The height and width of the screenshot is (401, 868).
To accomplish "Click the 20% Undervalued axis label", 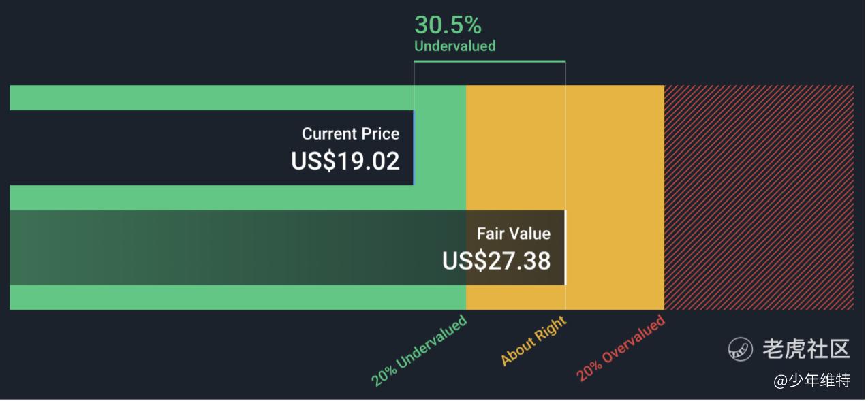I will tap(420, 351).
